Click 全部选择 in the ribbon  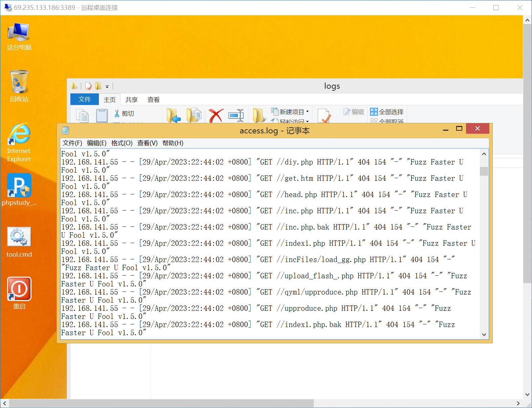point(387,112)
